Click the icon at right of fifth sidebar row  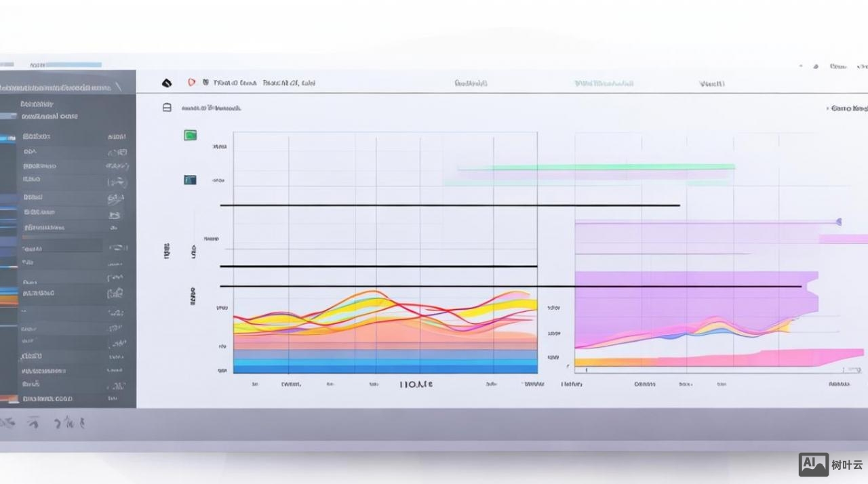point(117,197)
